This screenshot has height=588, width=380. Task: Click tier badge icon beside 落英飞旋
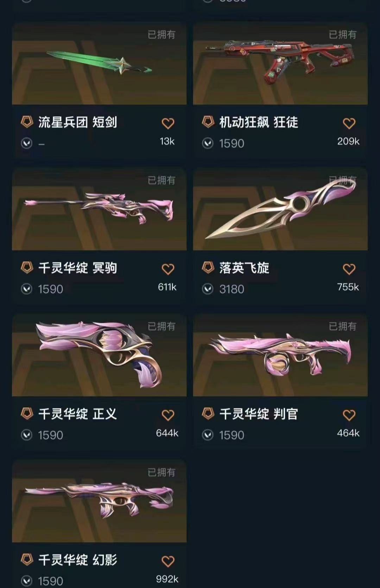pos(208,268)
